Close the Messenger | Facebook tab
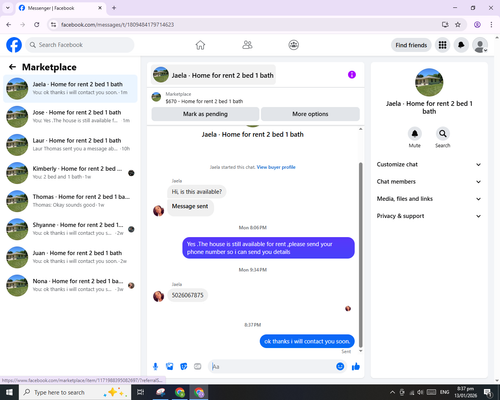The height and width of the screenshot is (400, 500). pos(100,8)
